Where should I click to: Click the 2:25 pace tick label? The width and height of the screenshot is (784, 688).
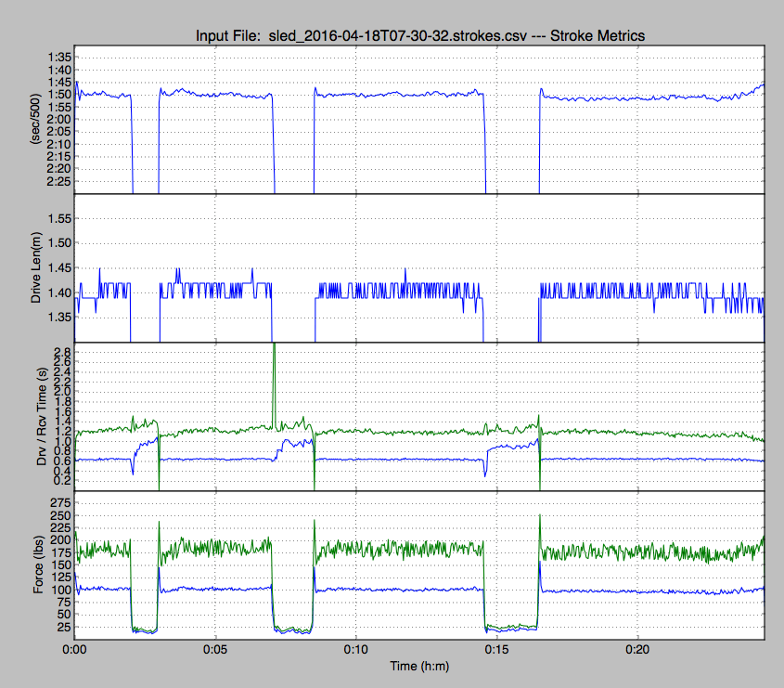[x=58, y=181]
